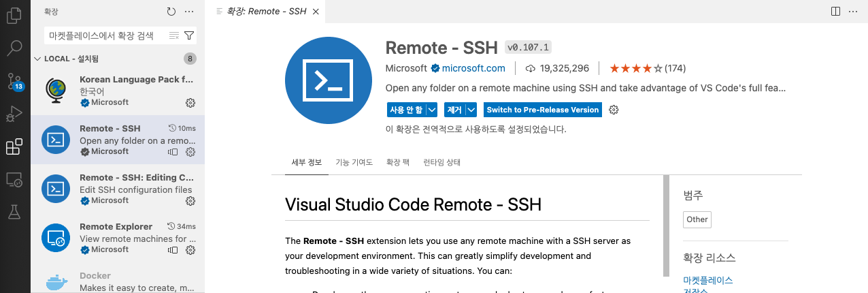
Task: Open the star rating reviews
Action: click(x=648, y=68)
